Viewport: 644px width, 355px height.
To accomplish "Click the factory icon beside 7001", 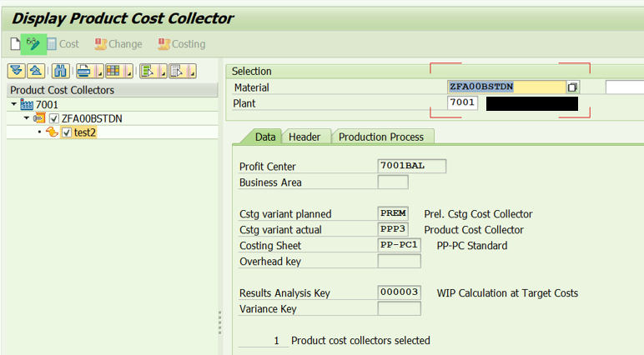I will point(27,105).
